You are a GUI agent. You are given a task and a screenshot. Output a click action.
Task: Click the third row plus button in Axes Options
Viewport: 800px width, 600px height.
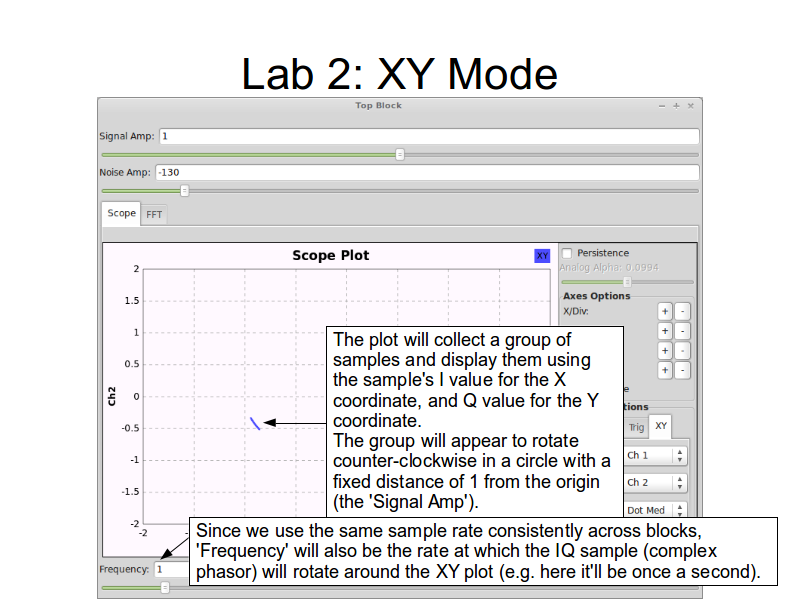[x=664, y=351]
